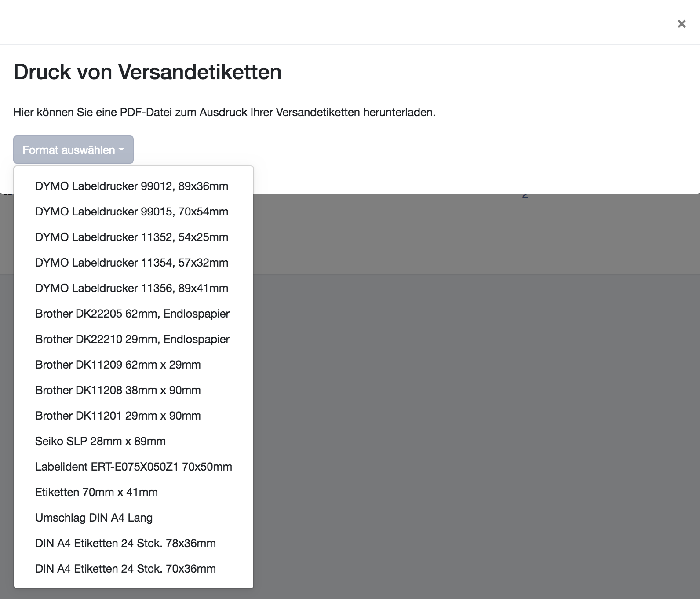Select Brother DK22205 62mm Endlospapier
Screen dimensions: 700x599
[134, 314]
